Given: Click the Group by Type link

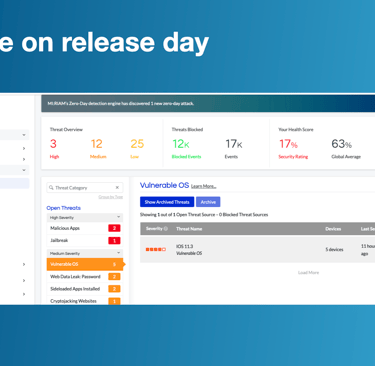Looking at the screenshot, I should pos(111,197).
